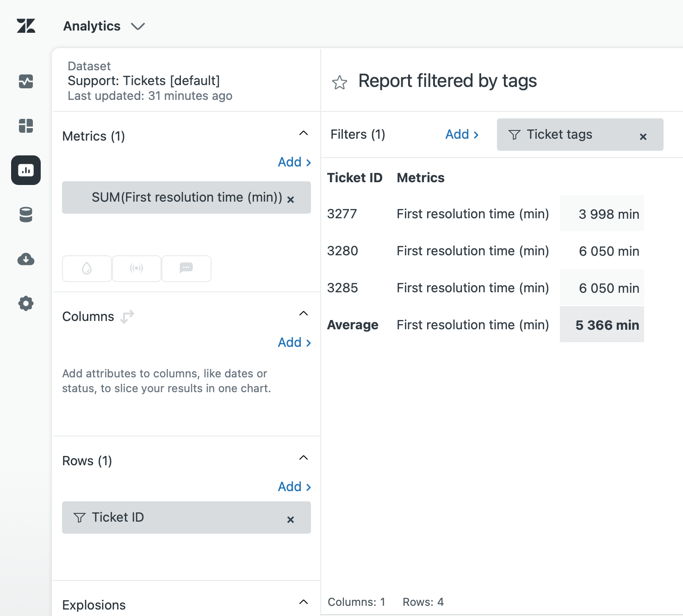Open the activity monitor sidebar icon

26,81
